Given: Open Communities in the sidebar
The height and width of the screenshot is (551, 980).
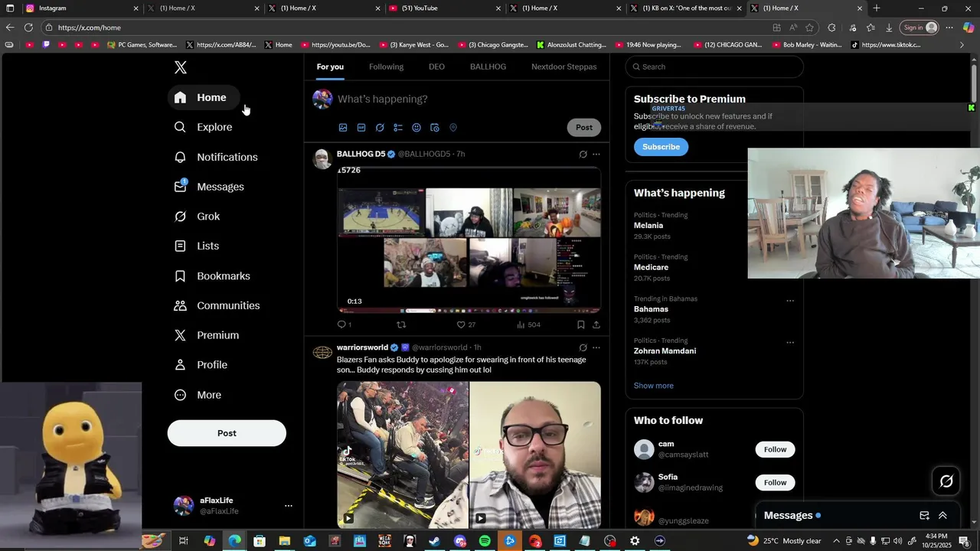Looking at the screenshot, I should (x=217, y=305).
